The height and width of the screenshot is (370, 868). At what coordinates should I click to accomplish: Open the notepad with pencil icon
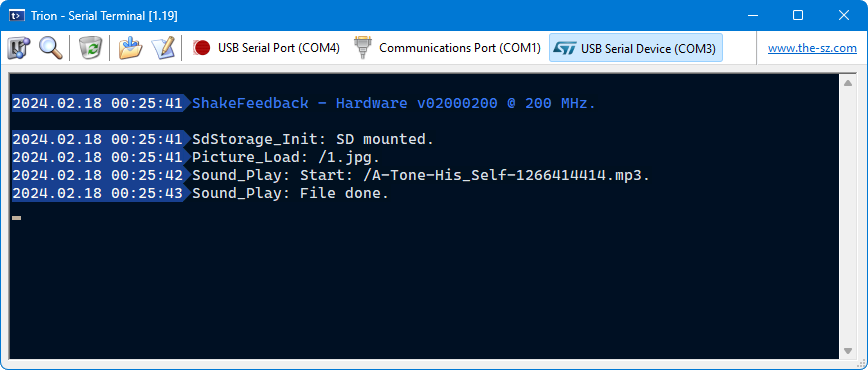pyautogui.click(x=163, y=48)
